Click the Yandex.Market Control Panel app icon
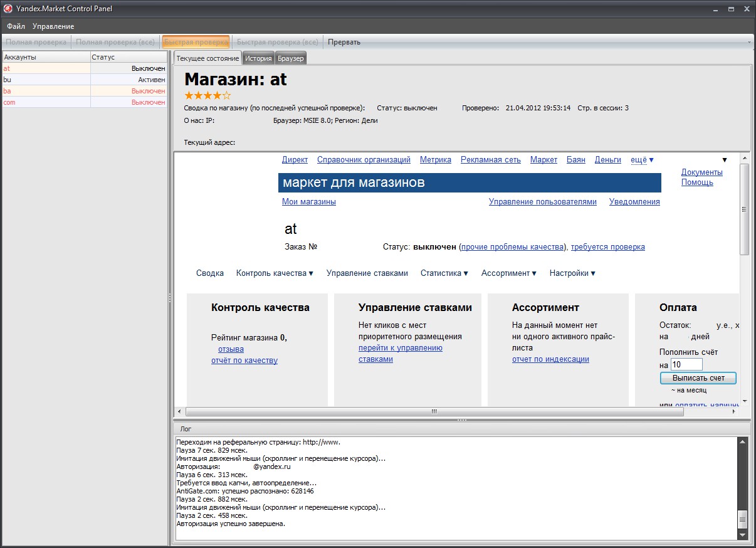This screenshot has width=756, height=548. click(x=9, y=9)
